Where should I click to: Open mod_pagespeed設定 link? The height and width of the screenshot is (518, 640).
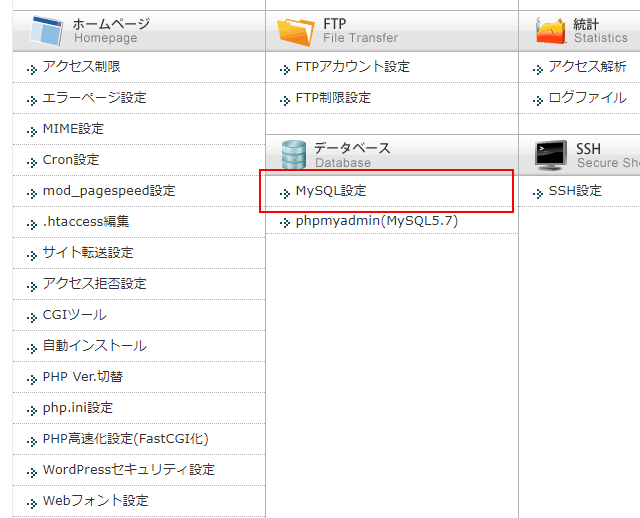109,191
